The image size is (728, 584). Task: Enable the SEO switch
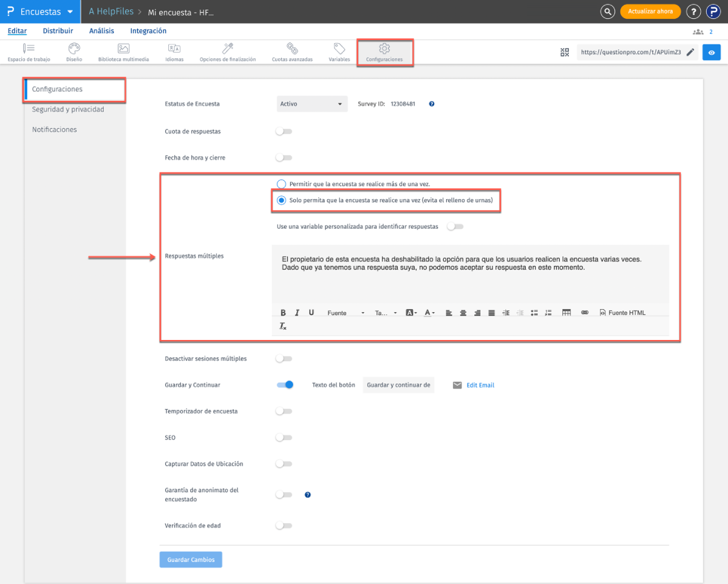[284, 438]
